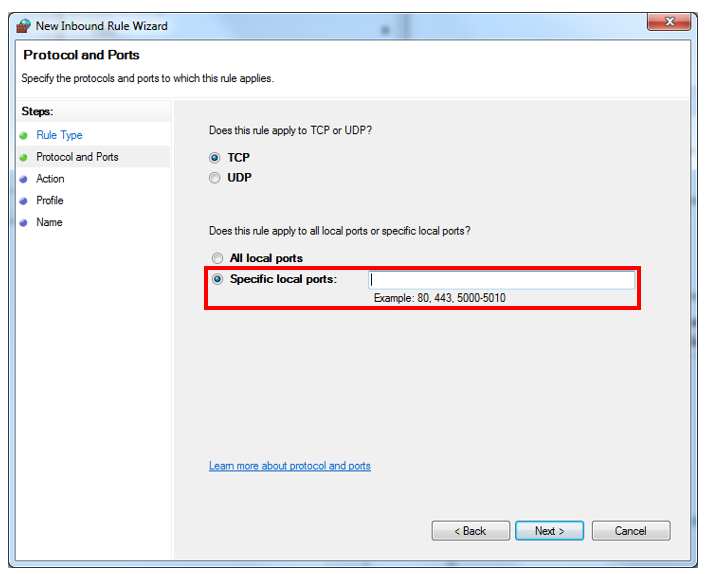Focus the specific local ports text field

pyautogui.click(x=501, y=280)
